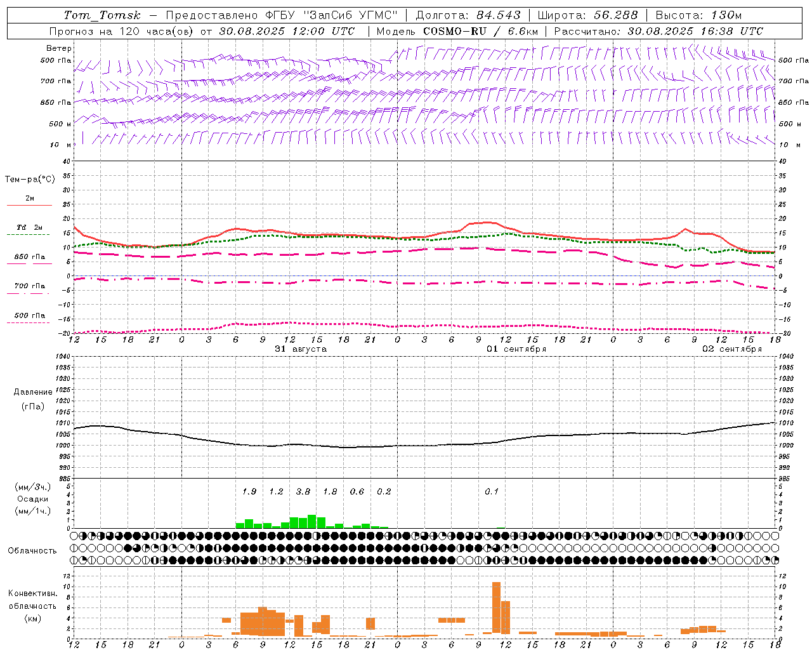Click the longitude value 84.543

click(x=499, y=15)
